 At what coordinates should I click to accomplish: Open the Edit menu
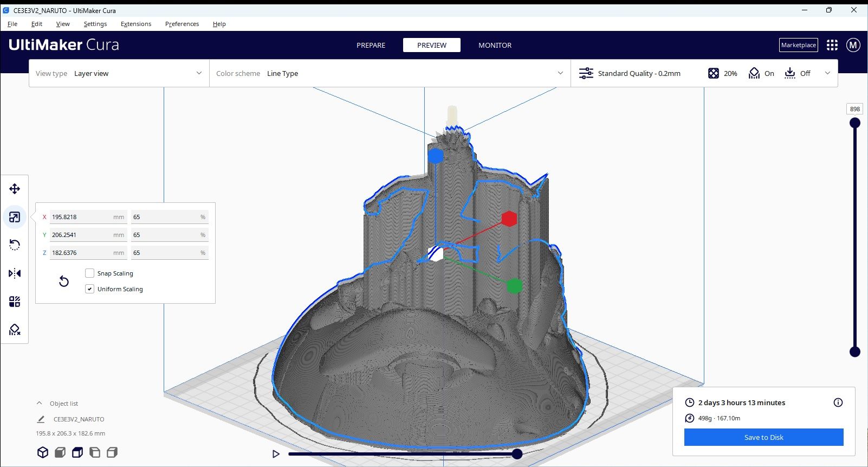[x=37, y=24]
